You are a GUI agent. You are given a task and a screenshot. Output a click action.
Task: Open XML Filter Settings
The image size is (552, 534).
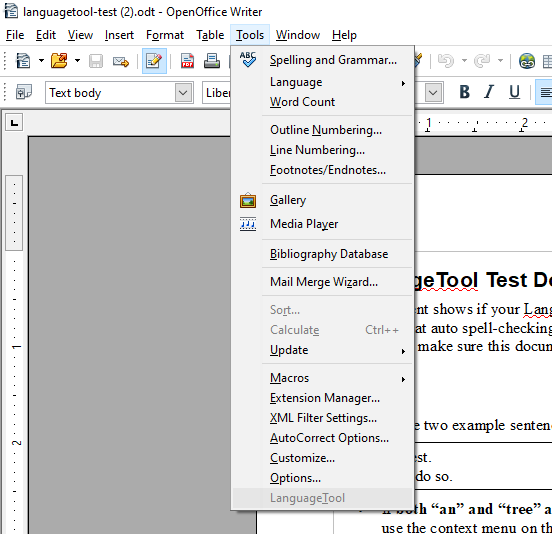point(322,418)
